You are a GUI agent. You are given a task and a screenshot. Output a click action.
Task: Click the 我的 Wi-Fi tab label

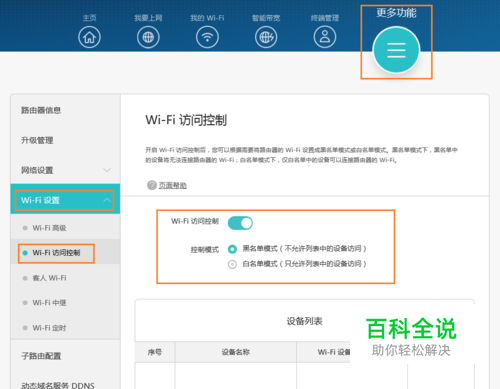click(207, 18)
